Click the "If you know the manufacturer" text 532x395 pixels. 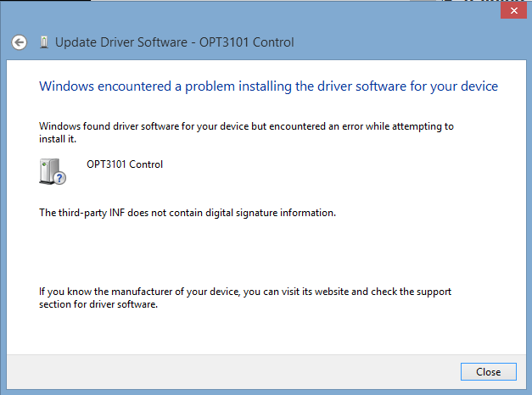[x=140, y=292]
